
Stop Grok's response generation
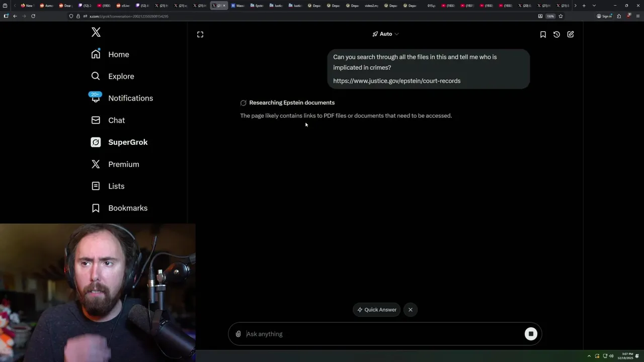point(531,334)
